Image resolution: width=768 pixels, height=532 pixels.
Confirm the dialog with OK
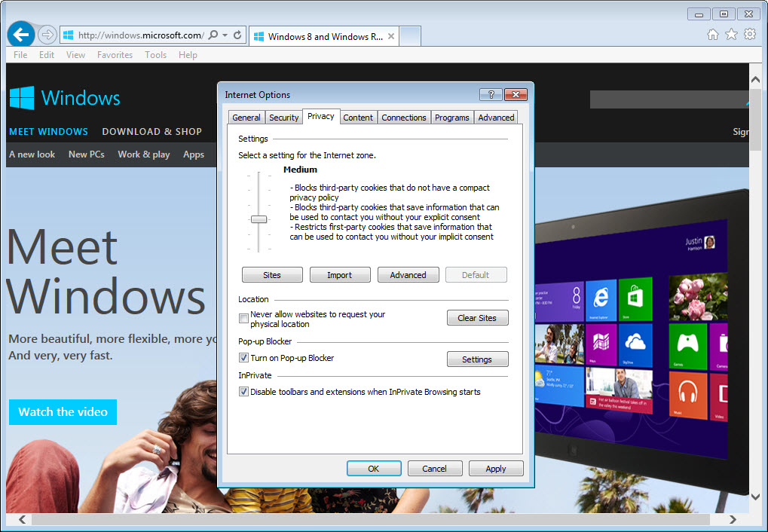click(x=374, y=468)
